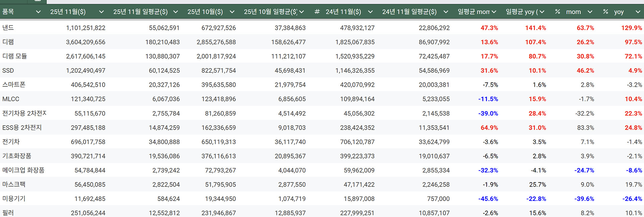Click cell value 1,101,251,822
Image resolution: width=644 pixels, height=217 pixels.
[86, 28]
